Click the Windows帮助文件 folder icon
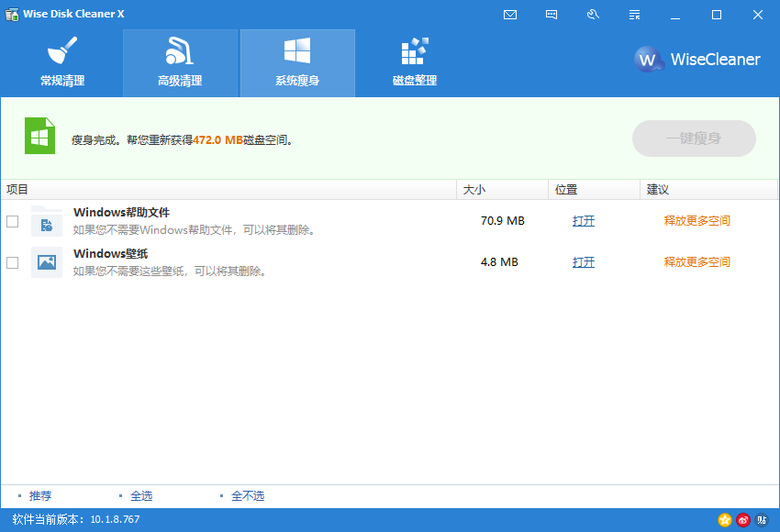Screen dimensions: 780x532 click(46, 221)
